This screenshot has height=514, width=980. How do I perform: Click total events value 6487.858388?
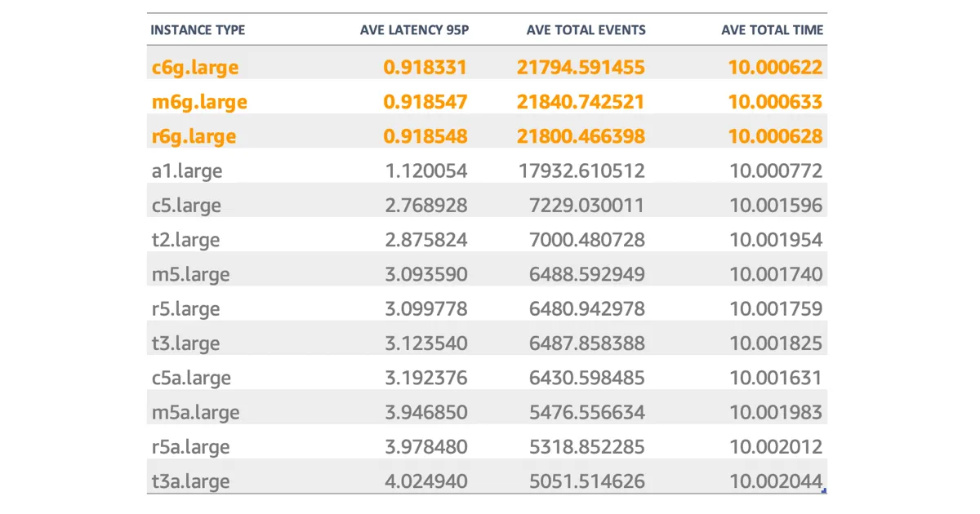tap(587, 343)
